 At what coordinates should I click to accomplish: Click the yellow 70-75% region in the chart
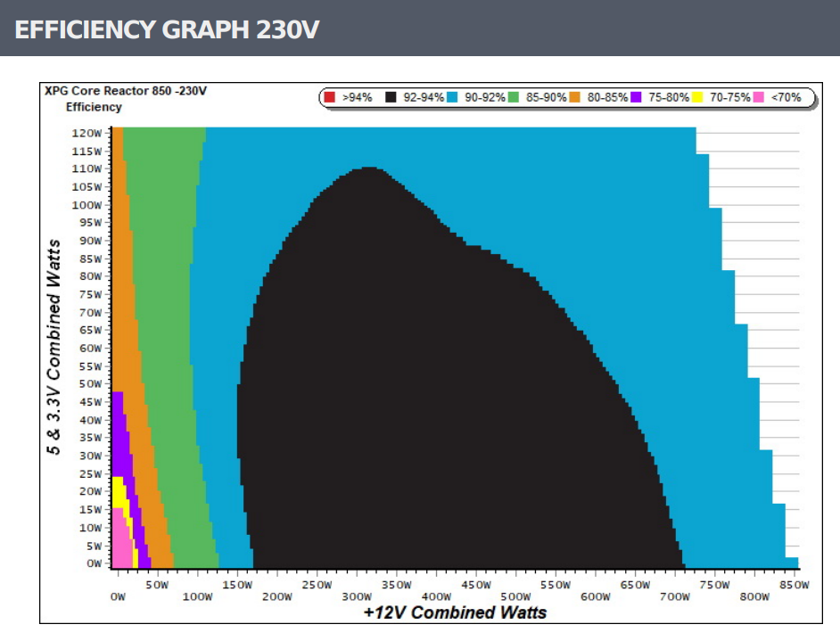(117, 490)
